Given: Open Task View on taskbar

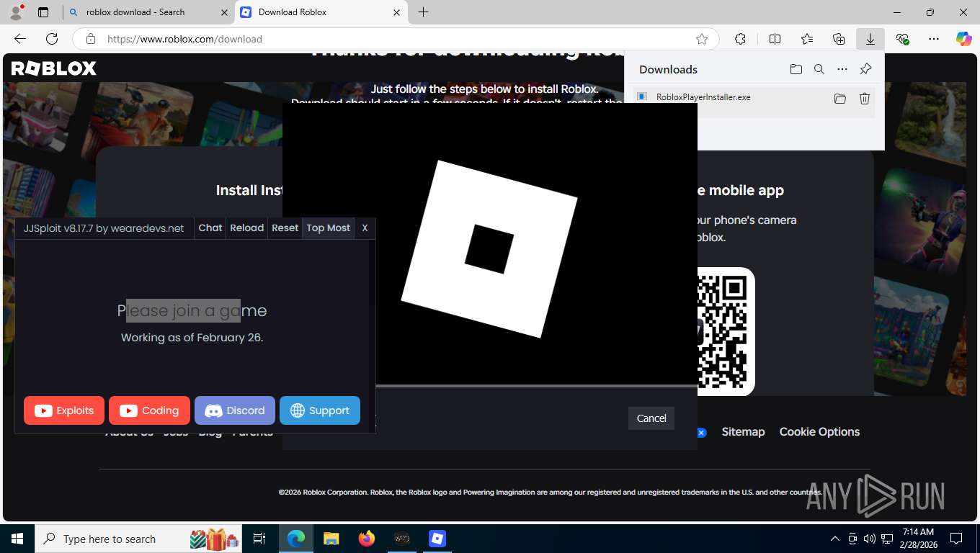Looking at the screenshot, I should click(259, 539).
